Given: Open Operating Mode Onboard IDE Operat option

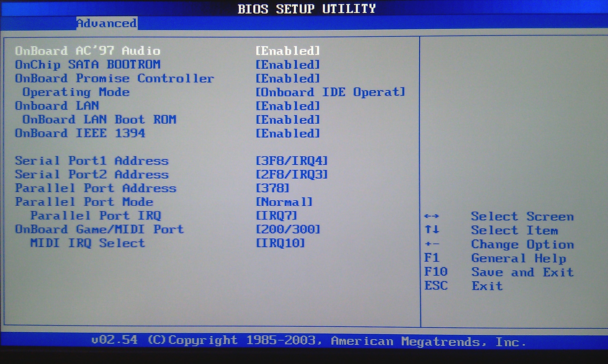Looking at the screenshot, I should click(x=330, y=92).
